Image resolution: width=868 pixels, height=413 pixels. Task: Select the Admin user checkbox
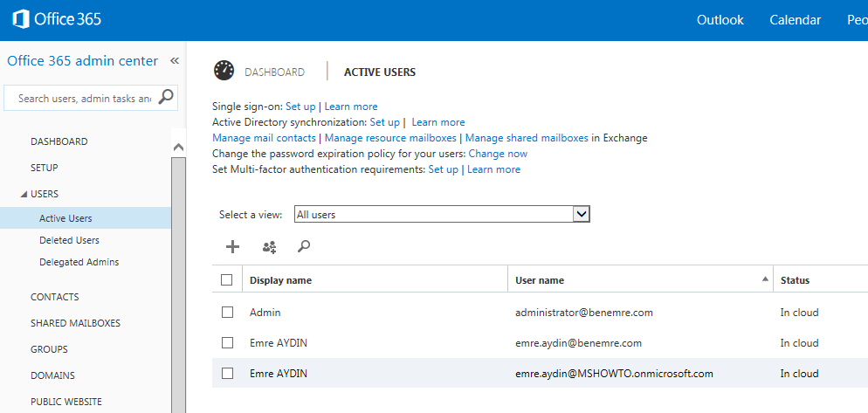click(x=227, y=313)
